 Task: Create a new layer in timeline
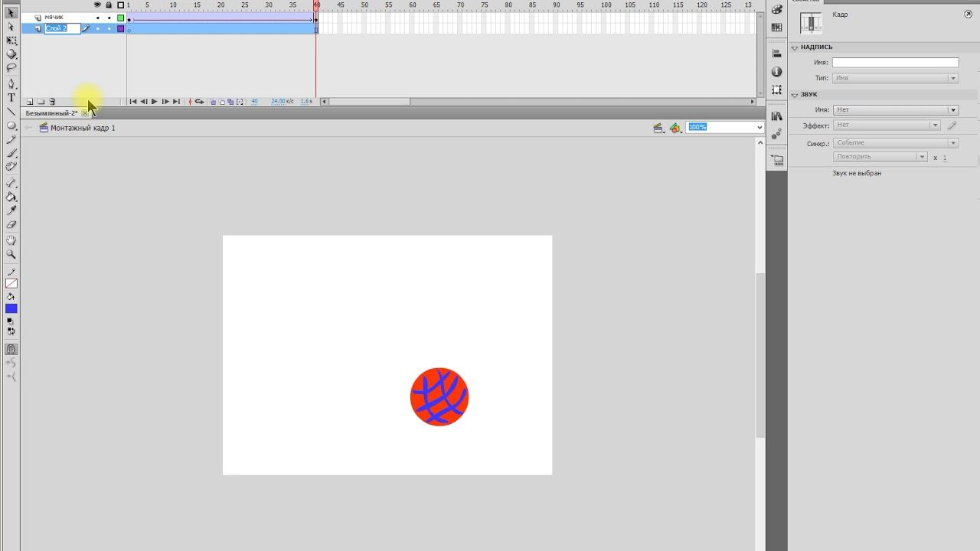point(30,102)
